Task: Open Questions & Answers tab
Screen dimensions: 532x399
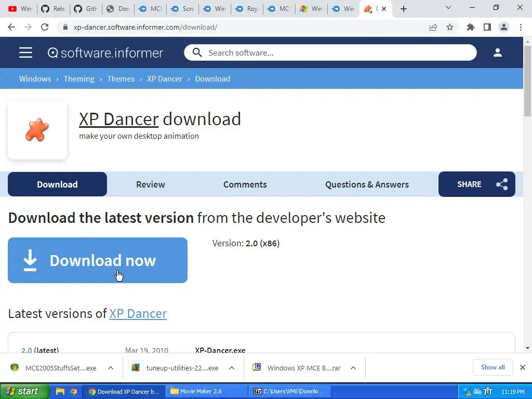Action: [367, 184]
